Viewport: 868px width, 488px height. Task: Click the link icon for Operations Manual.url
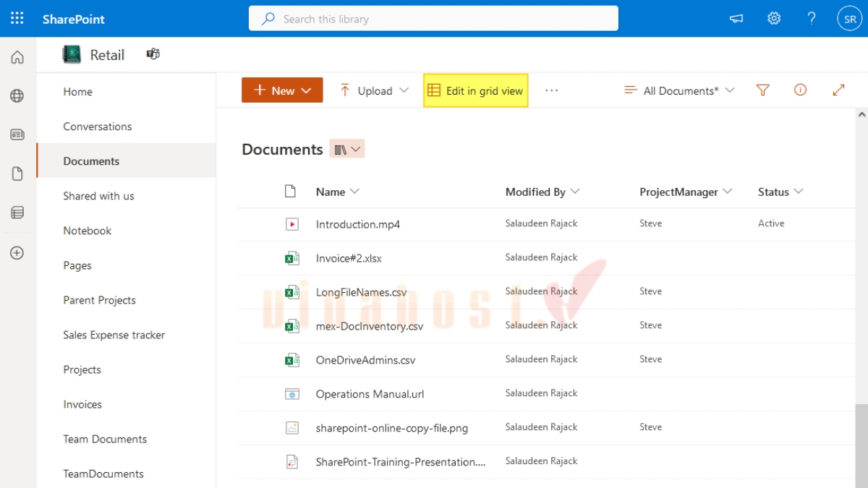pos(292,394)
